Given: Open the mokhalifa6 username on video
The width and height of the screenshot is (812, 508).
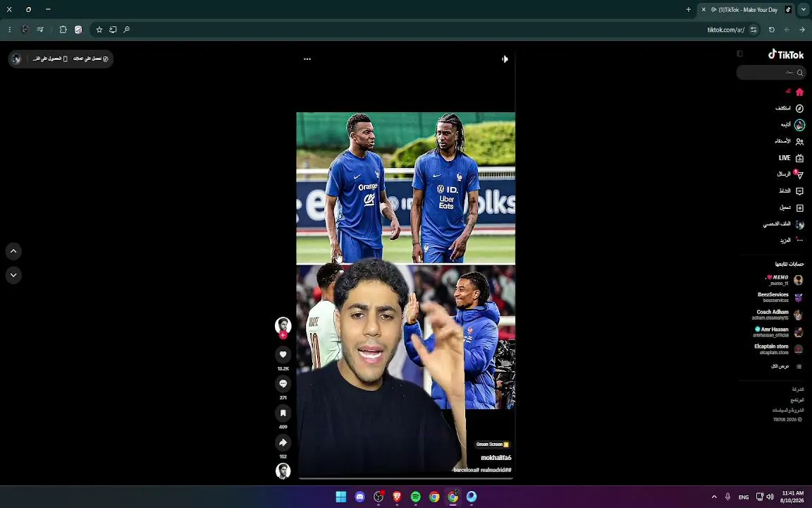Looking at the screenshot, I should pyautogui.click(x=496, y=458).
